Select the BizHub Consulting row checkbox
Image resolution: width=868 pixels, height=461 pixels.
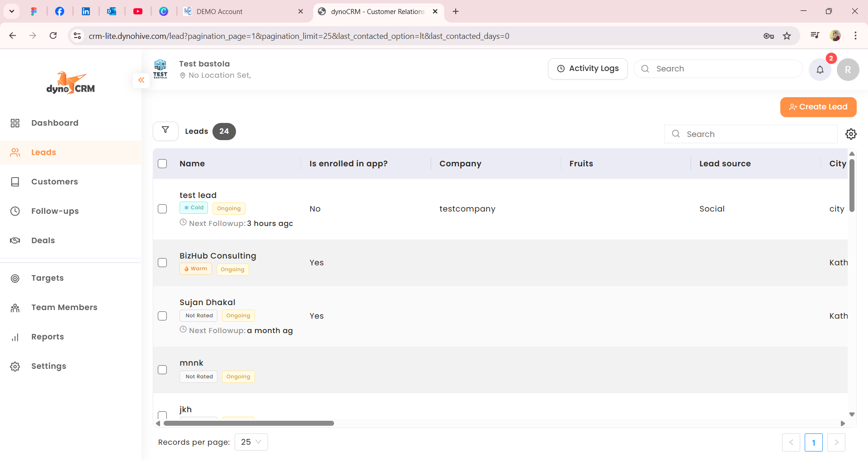[162, 263]
